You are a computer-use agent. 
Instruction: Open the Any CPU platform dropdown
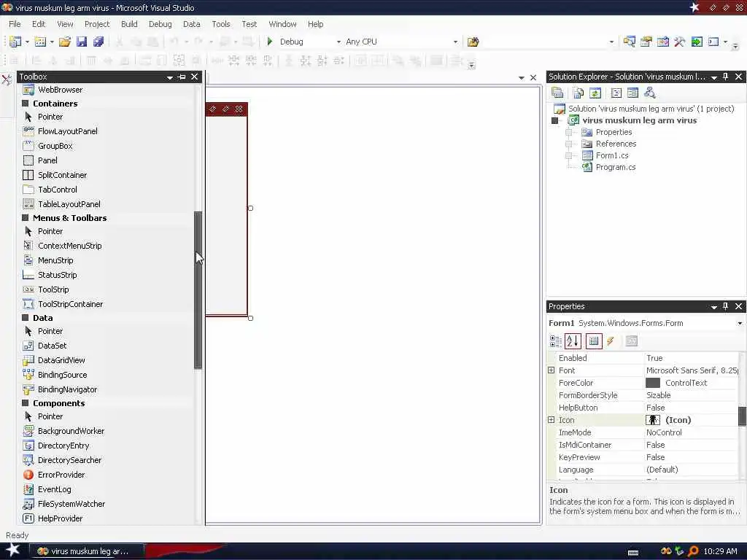(x=455, y=42)
